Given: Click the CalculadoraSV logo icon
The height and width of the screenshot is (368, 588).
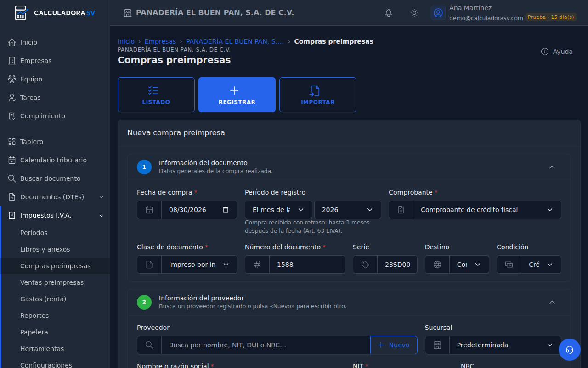Looking at the screenshot, I should point(21,13).
